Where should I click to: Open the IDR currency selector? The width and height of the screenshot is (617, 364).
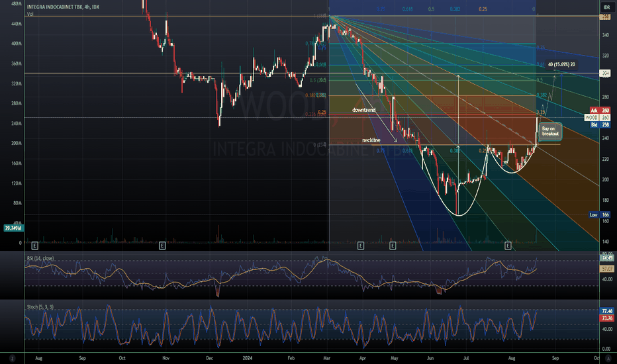click(x=606, y=7)
